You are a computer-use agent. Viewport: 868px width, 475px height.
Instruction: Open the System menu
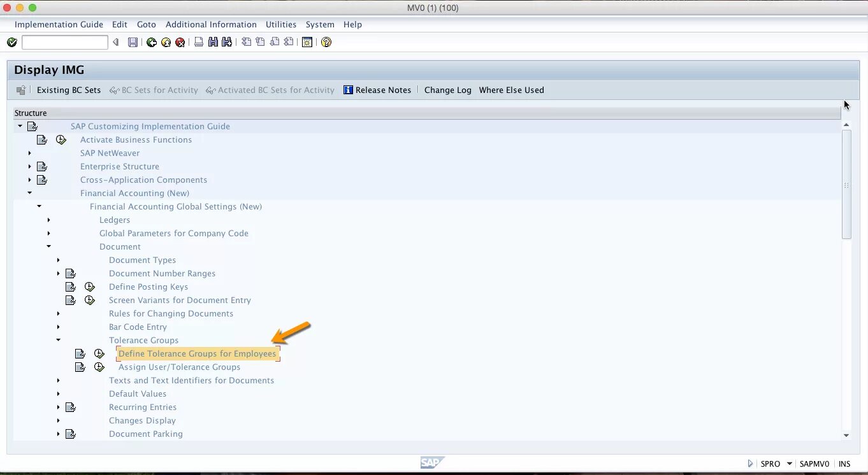320,25
